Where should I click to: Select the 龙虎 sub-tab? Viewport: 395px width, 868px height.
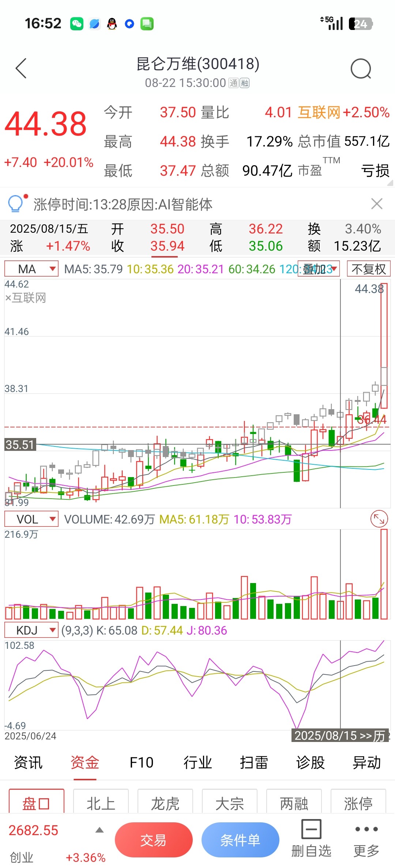pos(165,802)
